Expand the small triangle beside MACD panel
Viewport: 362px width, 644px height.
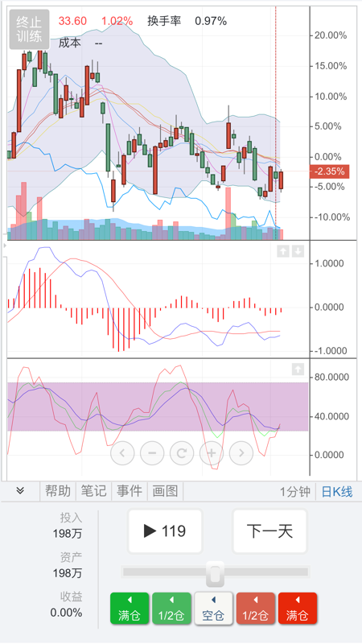[5, 246]
